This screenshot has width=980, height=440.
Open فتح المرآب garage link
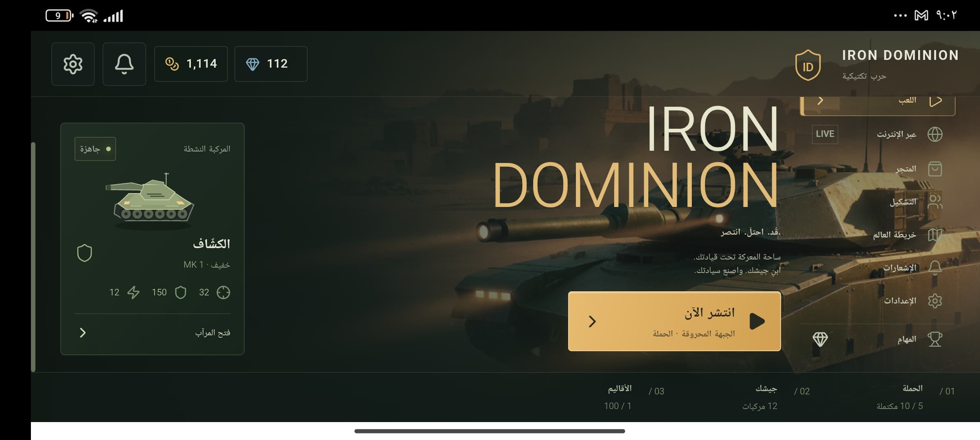pyautogui.click(x=152, y=333)
